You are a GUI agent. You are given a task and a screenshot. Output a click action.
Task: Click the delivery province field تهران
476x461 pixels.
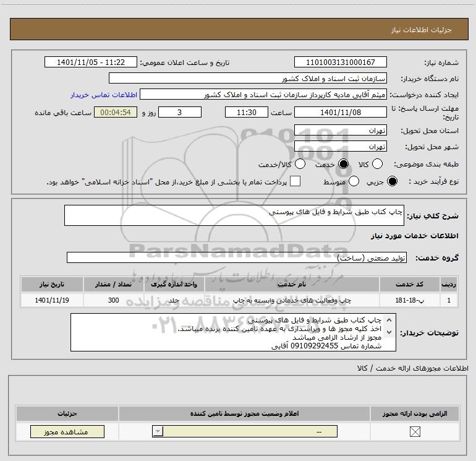340,130
